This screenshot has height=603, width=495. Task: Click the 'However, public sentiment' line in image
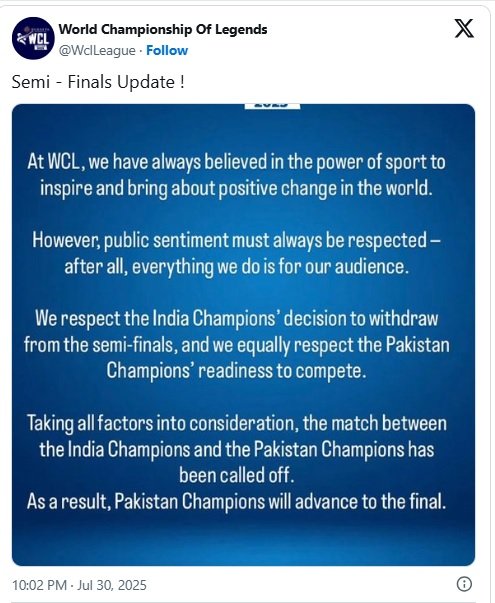click(x=236, y=240)
